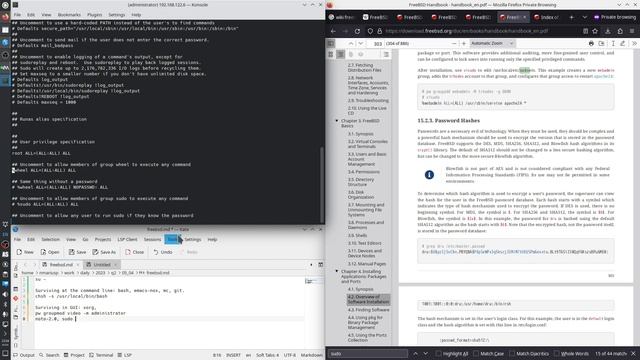
Task: Open 3.12 Manual Pages outline entry
Action: [x=367, y=264]
